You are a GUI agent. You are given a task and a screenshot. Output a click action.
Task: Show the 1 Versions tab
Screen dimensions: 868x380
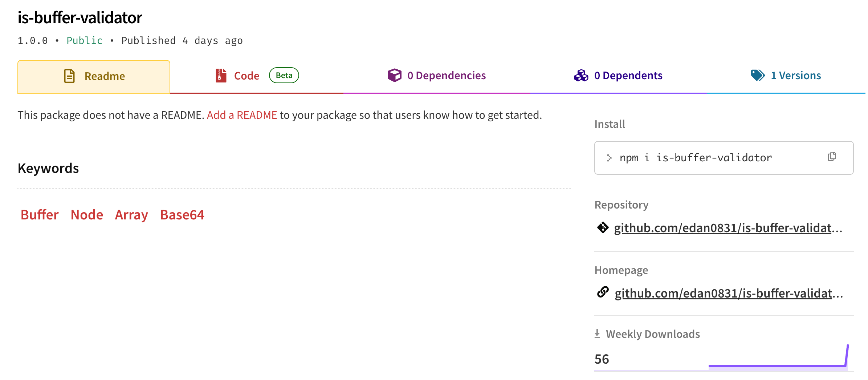pyautogui.click(x=796, y=76)
